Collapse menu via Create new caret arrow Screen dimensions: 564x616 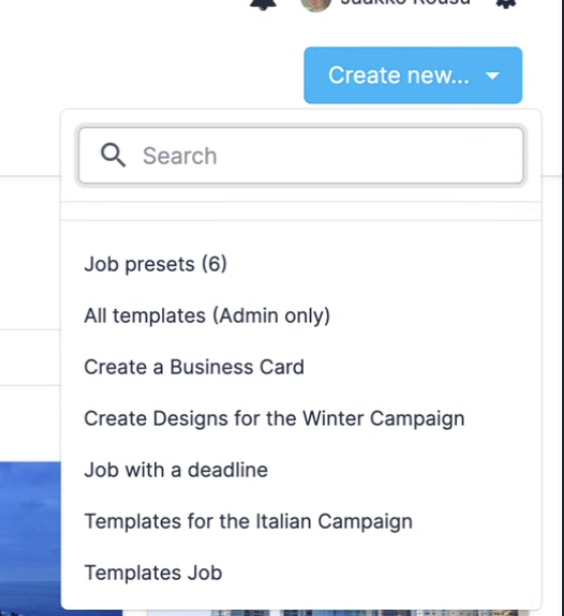pos(493,75)
